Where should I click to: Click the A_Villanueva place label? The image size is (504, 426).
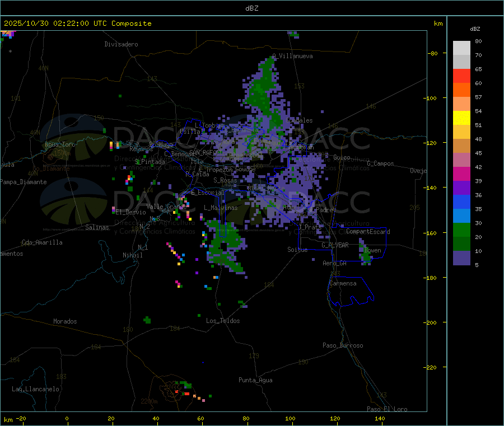pos(292,56)
